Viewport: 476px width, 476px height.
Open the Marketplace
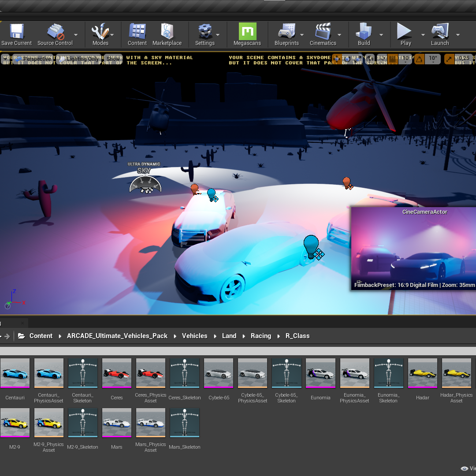click(x=167, y=32)
